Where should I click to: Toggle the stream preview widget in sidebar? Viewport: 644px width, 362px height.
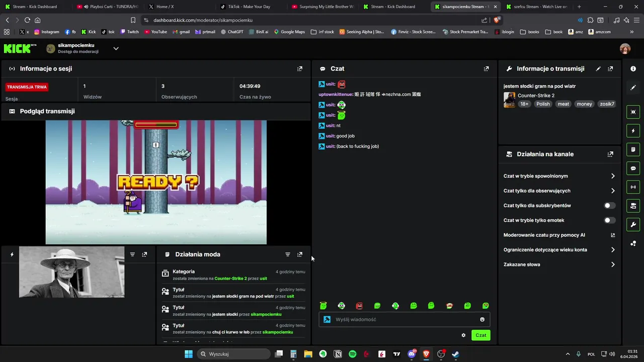633,112
